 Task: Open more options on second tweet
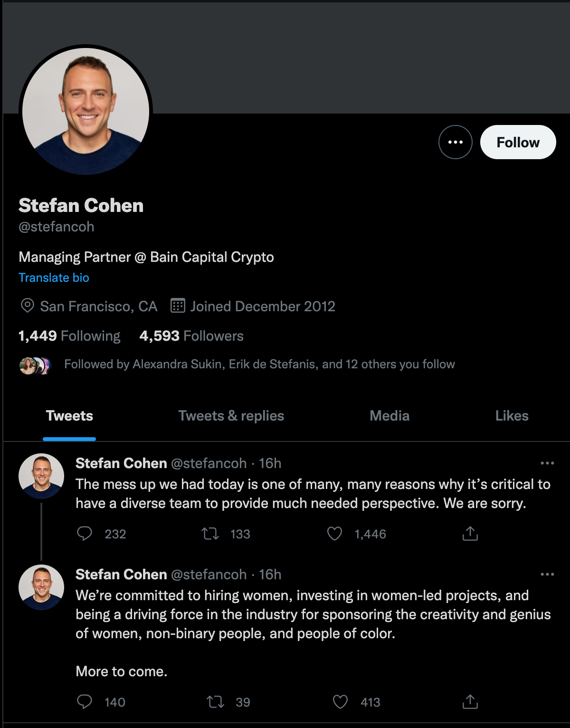(547, 575)
